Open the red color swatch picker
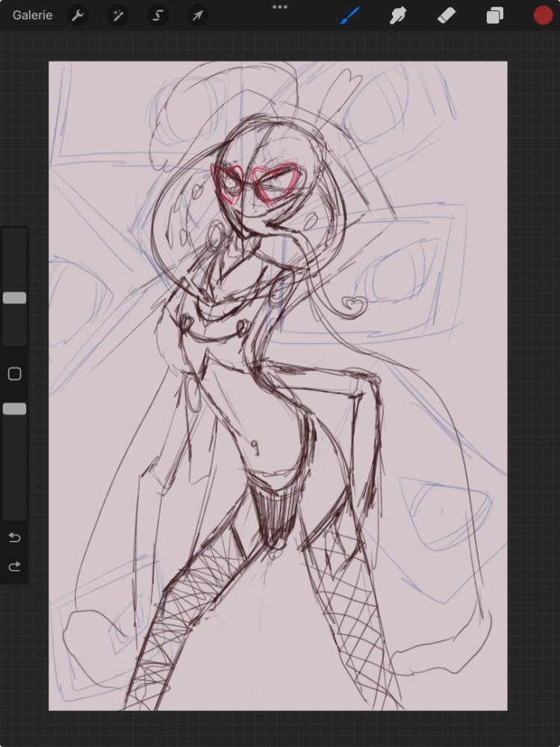 (543, 15)
